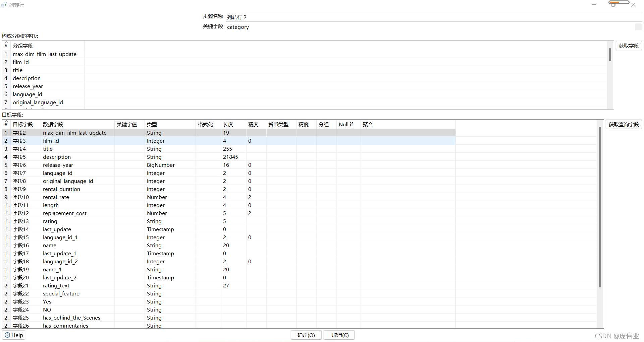644x342 pixels.
Task: Click the 长度 column header
Action: click(233, 124)
